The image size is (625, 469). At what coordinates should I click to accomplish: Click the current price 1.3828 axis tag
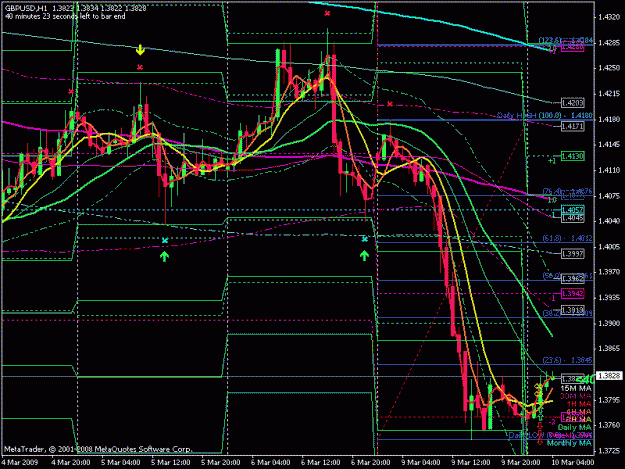pyautogui.click(x=610, y=376)
